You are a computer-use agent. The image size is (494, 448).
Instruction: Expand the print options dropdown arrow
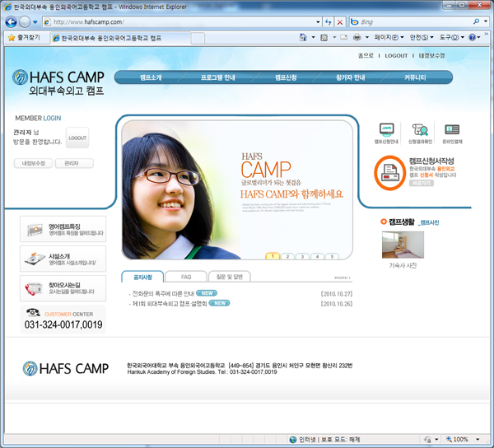[367, 38]
